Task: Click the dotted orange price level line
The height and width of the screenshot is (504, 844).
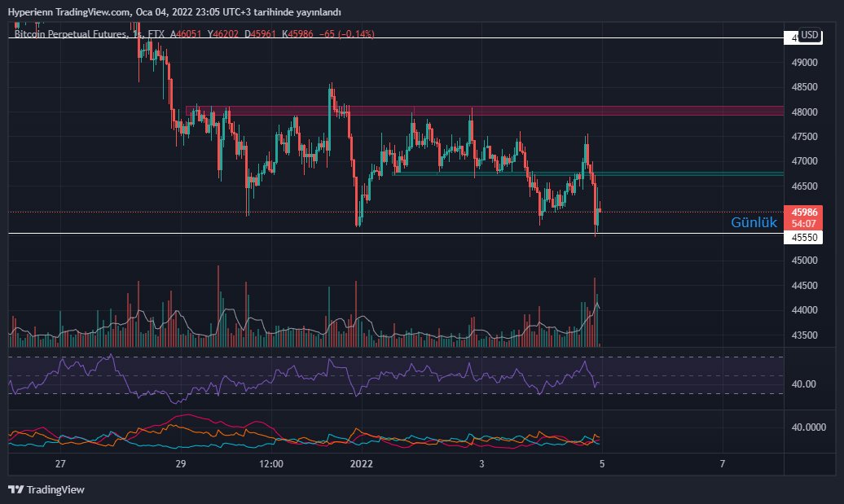Action: [244, 213]
